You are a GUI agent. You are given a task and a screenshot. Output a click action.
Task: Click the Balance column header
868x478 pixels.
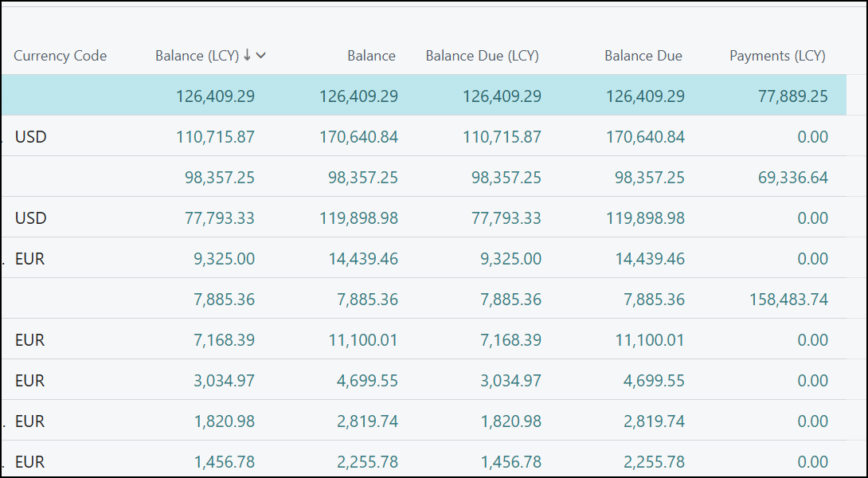[x=371, y=56]
